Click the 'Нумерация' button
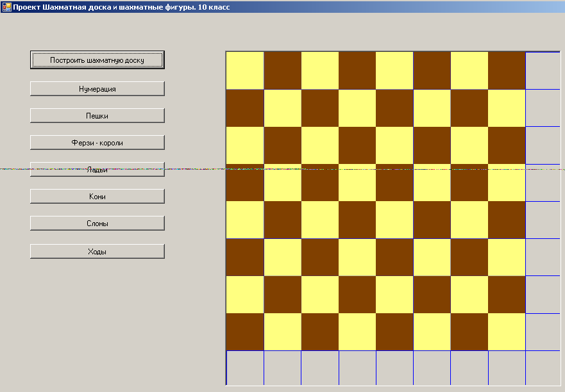Screen dimensions: 565x392 (x=97, y=89)
